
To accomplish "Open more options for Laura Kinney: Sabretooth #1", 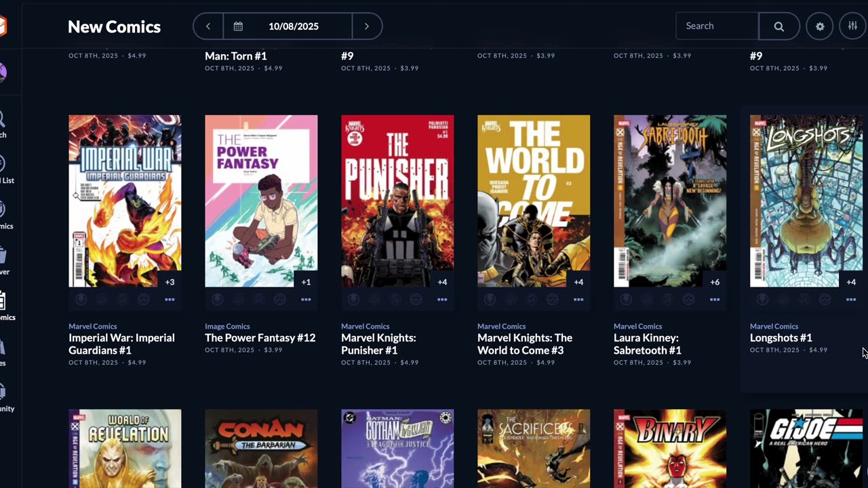I will (x=715, y=300).
